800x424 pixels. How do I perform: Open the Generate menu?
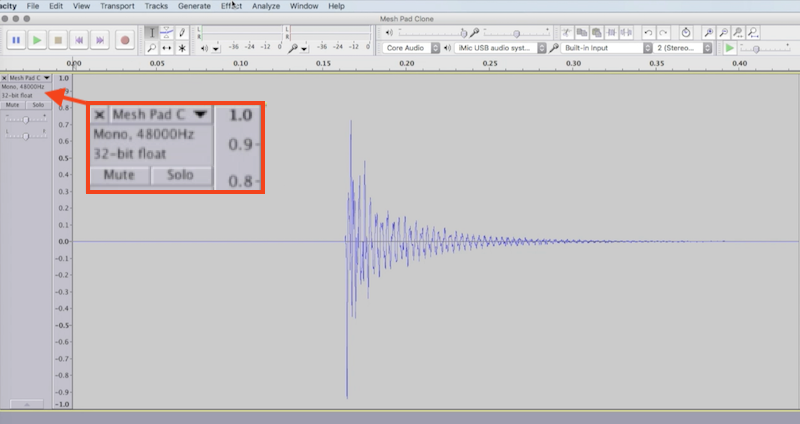click(x=194, y=6)
